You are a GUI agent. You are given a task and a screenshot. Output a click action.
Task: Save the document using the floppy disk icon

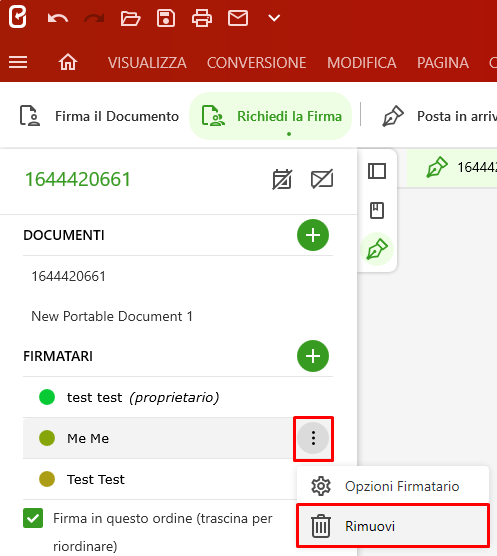(166, 18)
